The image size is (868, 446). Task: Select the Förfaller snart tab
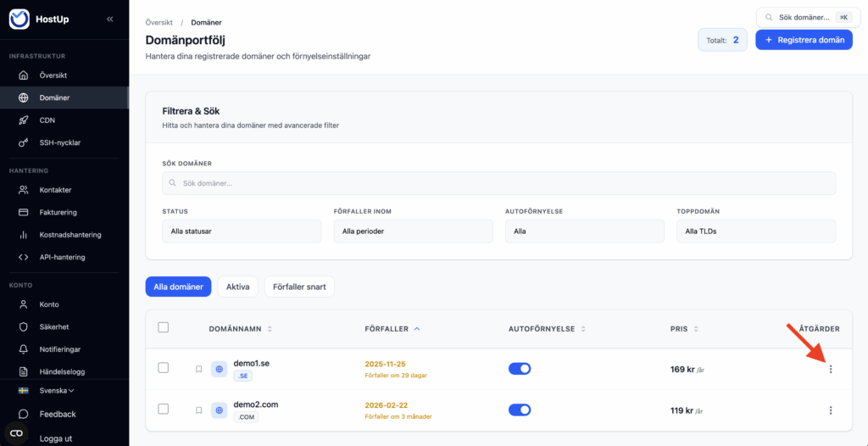tap(299, 287)
